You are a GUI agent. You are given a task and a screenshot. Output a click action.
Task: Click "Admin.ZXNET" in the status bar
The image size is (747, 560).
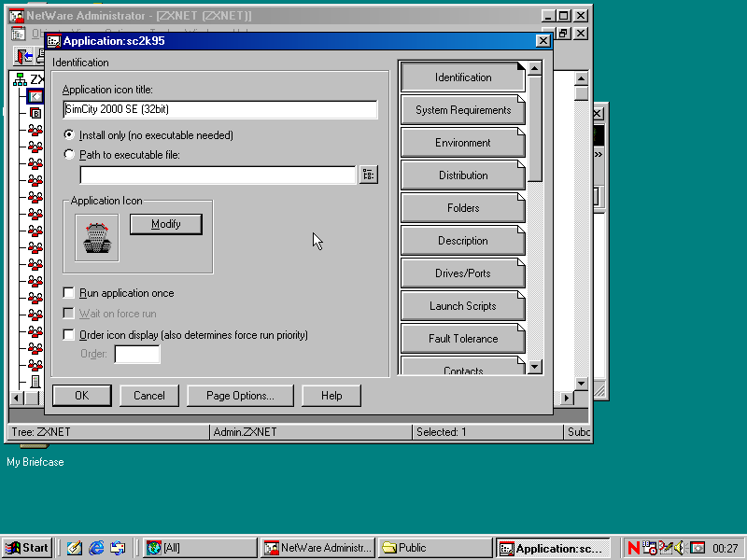pos(245,432)
